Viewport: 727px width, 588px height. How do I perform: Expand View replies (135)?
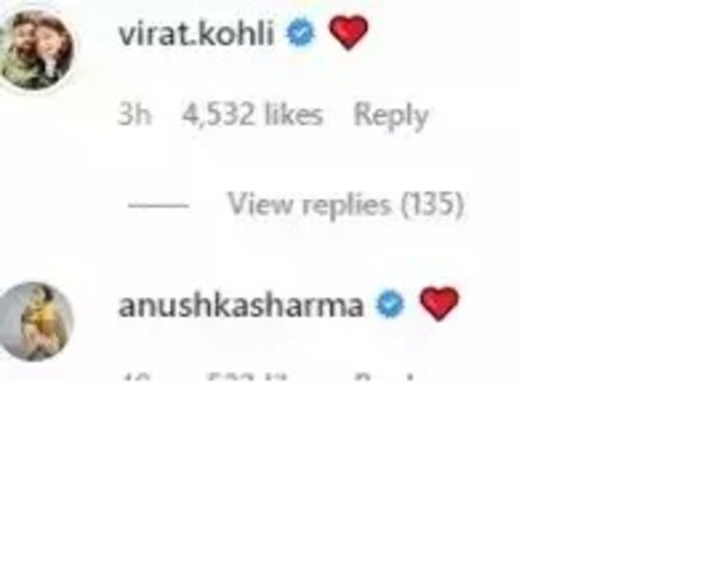pos(345,204)
